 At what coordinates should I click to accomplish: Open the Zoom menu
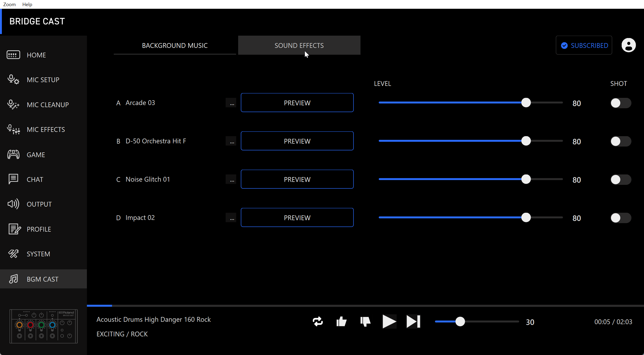[x=10, y=4]
